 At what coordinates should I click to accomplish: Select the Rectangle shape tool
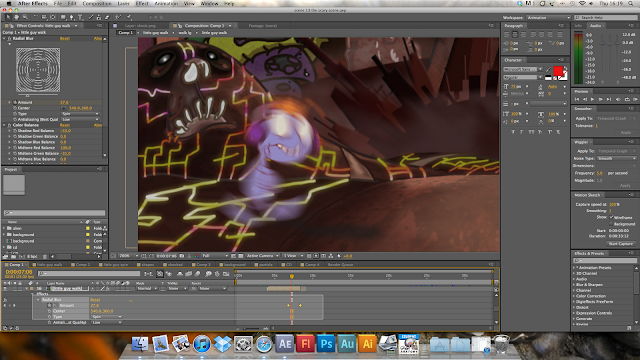tap(63, 17)
